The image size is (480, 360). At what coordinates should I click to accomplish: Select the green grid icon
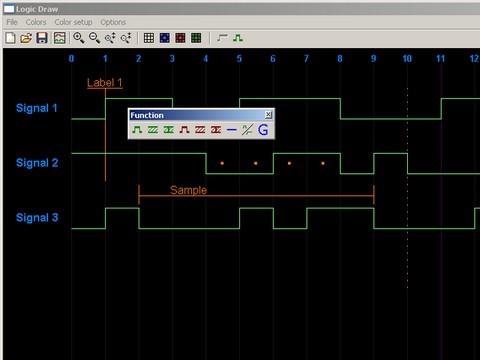(x=196, y=38)
